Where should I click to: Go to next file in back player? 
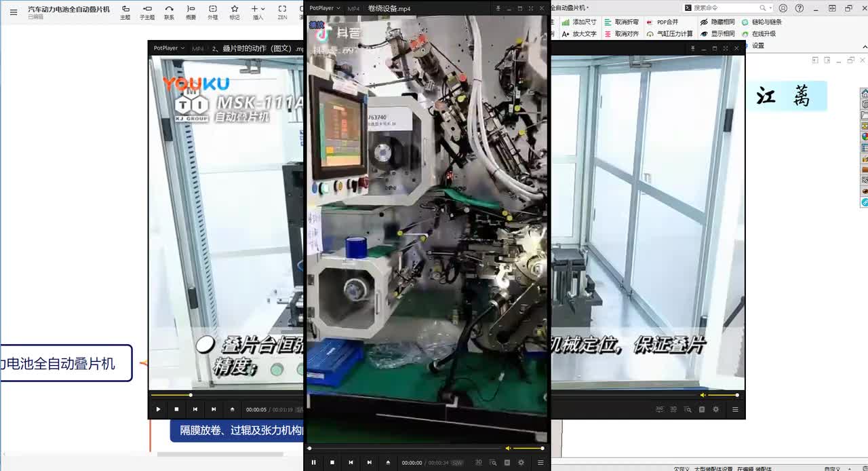tap(214, 409)
